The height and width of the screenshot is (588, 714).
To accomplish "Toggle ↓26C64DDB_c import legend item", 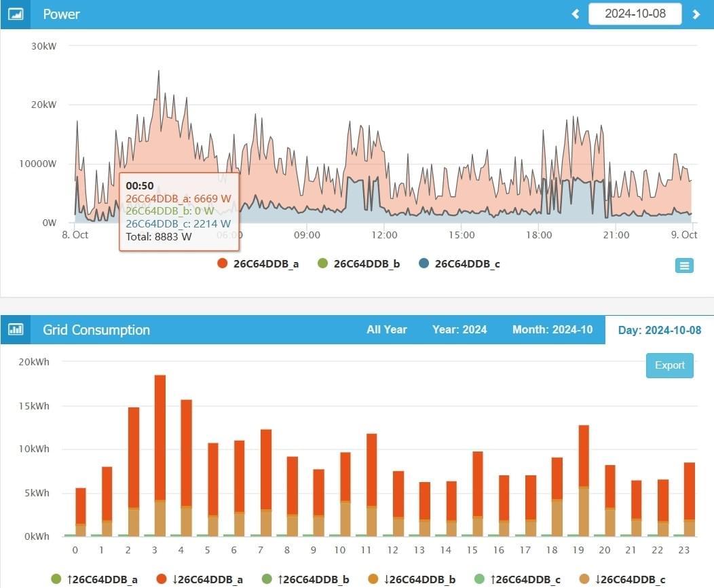I will tap(622, 579).
